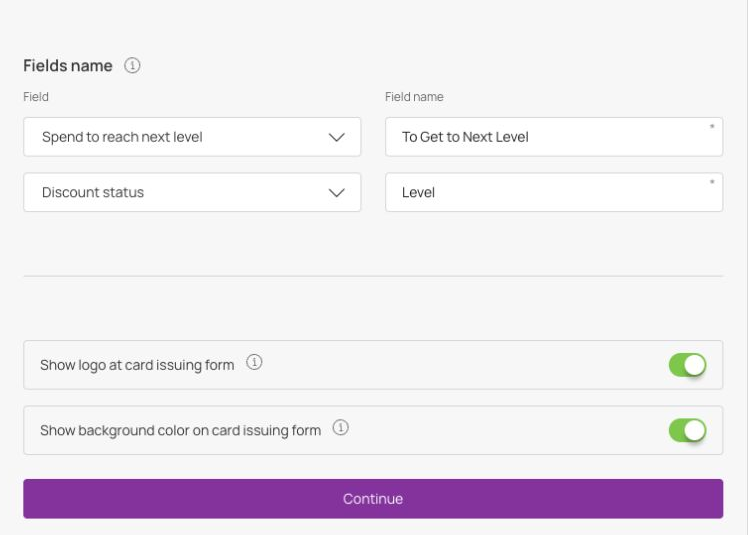The image size is (748, 535).
Task: Click the Field column label
Action: 36,97
